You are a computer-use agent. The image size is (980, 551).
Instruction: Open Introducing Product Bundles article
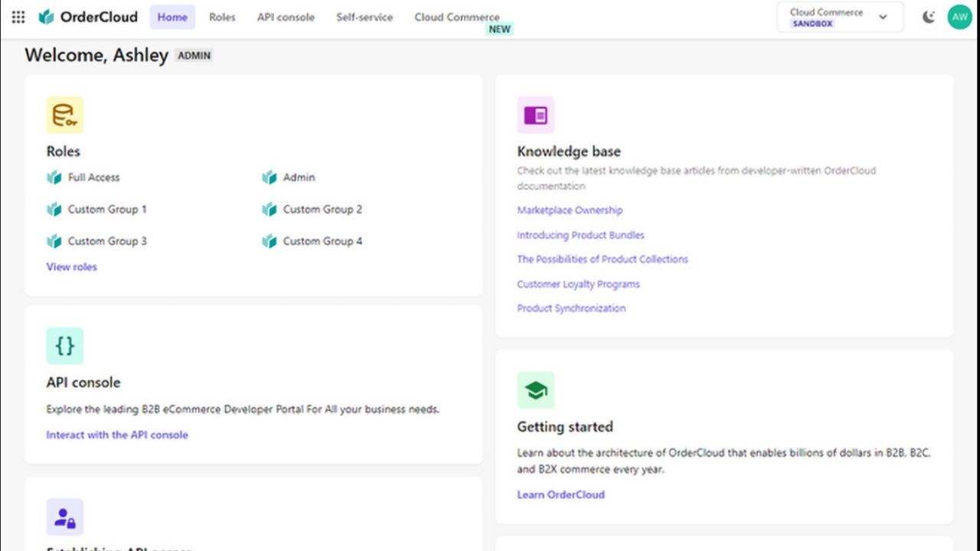pos(580,235)
